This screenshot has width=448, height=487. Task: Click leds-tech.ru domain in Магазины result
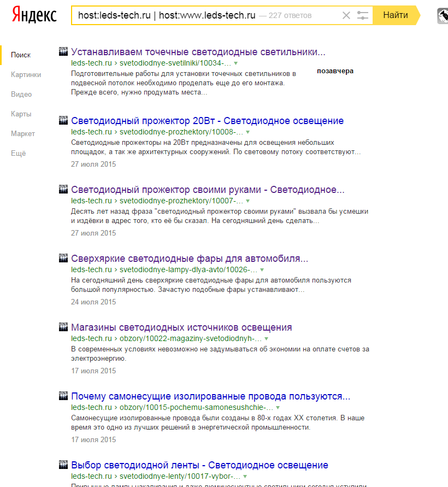click(x=91, y=339)
